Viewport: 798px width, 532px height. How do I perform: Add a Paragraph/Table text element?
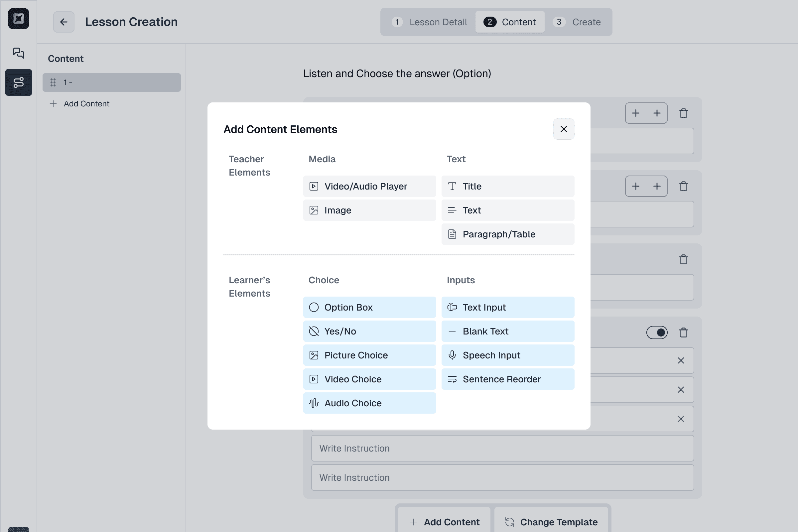click(508, 234)
